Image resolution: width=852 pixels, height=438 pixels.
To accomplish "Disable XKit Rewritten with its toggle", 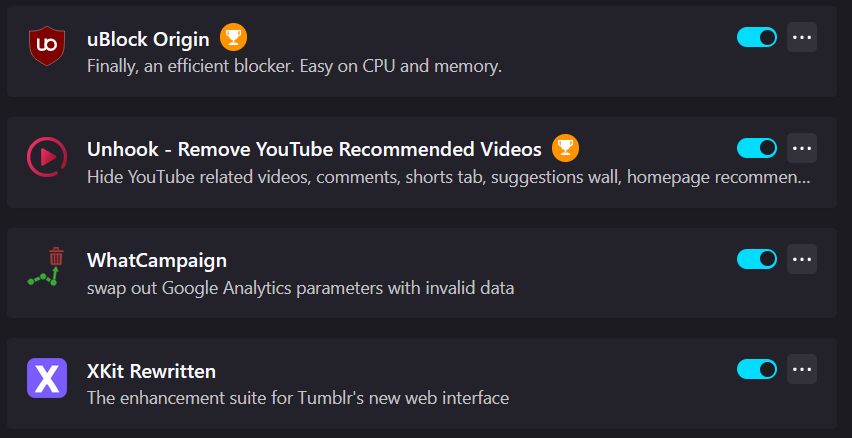I will [x=757, y=370].
